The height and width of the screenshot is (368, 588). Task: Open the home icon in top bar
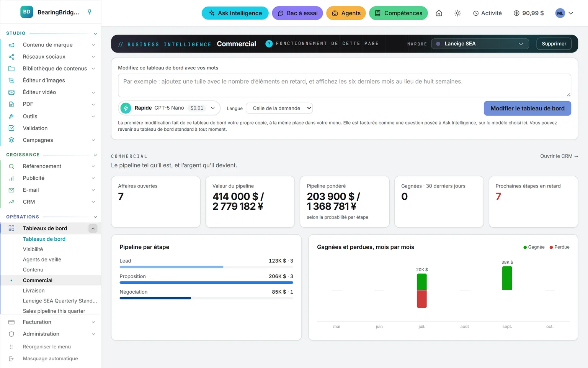[x=439, y=13]
